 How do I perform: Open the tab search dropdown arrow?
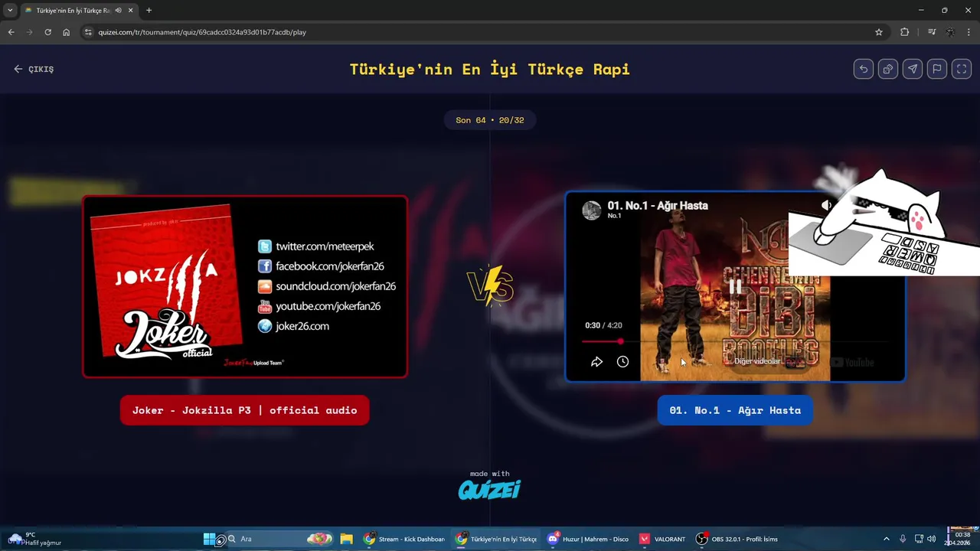pyautogui.click(x=10, y=11)
